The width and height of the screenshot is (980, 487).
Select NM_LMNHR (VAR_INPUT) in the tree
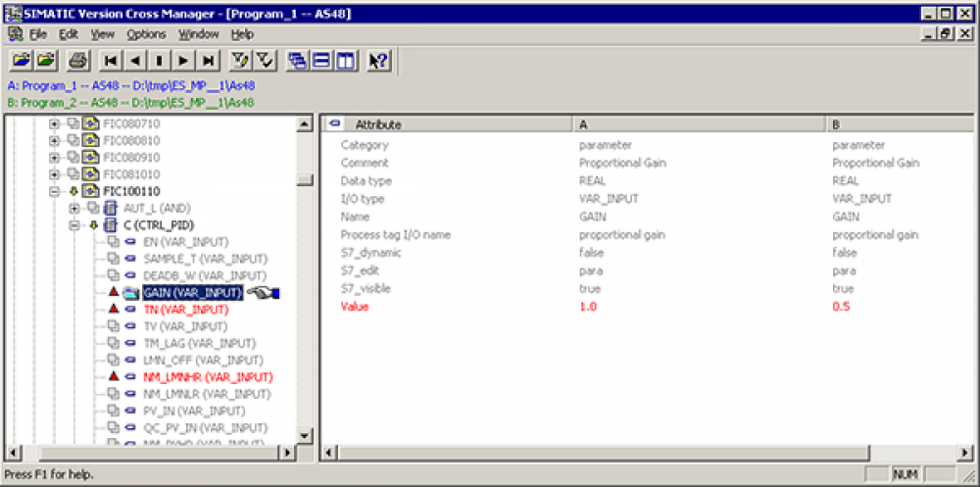pos(208,377)
